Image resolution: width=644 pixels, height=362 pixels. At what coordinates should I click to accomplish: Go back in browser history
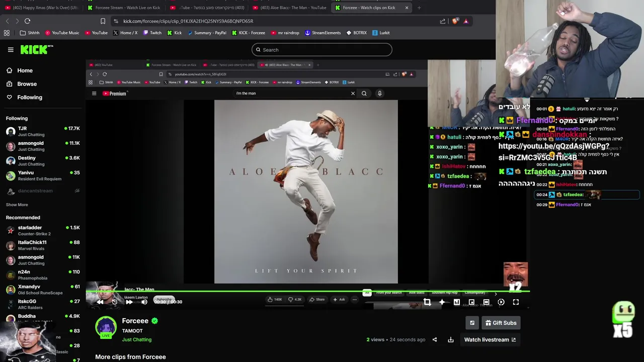[x=8, y=21]
